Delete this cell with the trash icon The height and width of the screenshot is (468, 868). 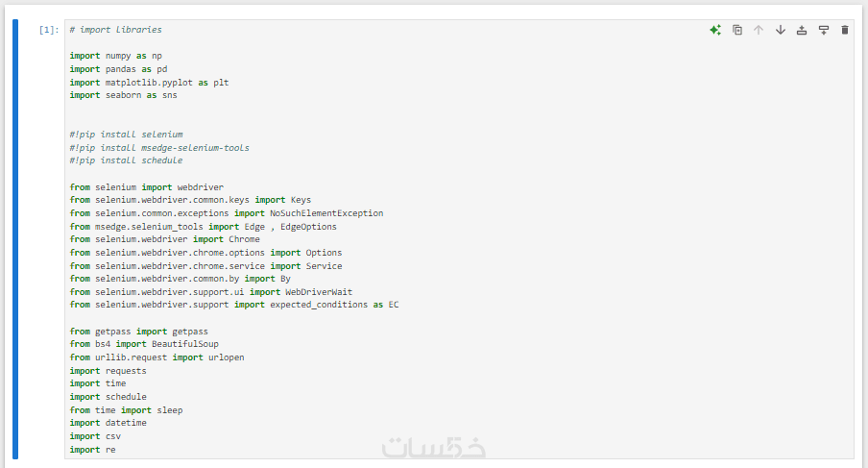point(845,30)
